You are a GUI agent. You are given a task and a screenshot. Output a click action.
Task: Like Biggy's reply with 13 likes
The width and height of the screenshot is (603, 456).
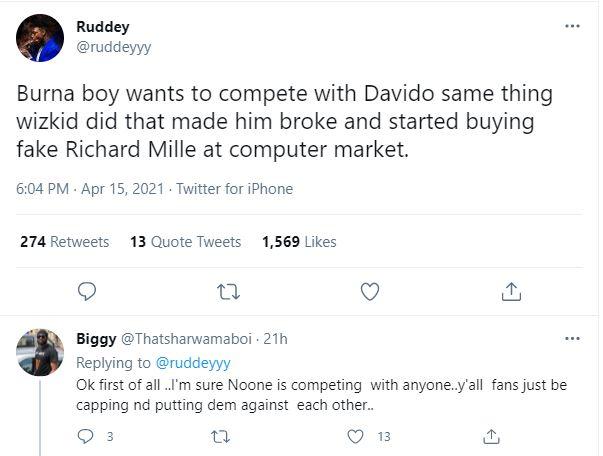click(x=356, y=436)
